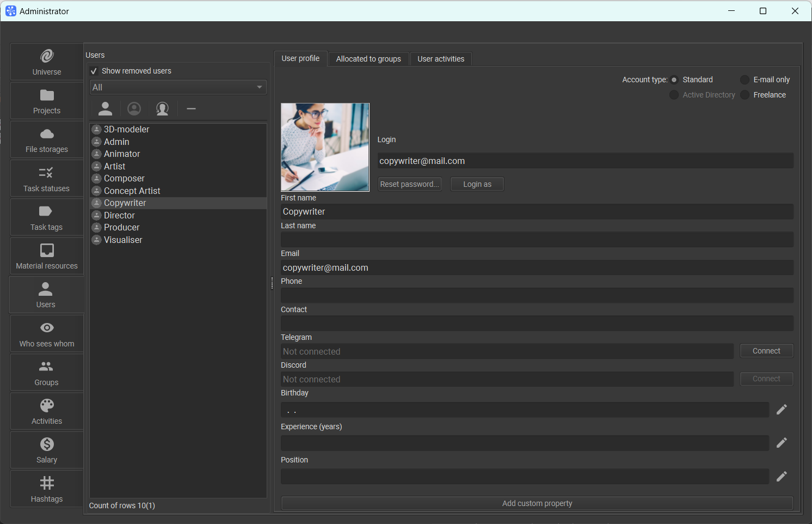This screenshot has height=524, width=812.
Task: Switch to User activities tab
Action: (x=441, y=59)
